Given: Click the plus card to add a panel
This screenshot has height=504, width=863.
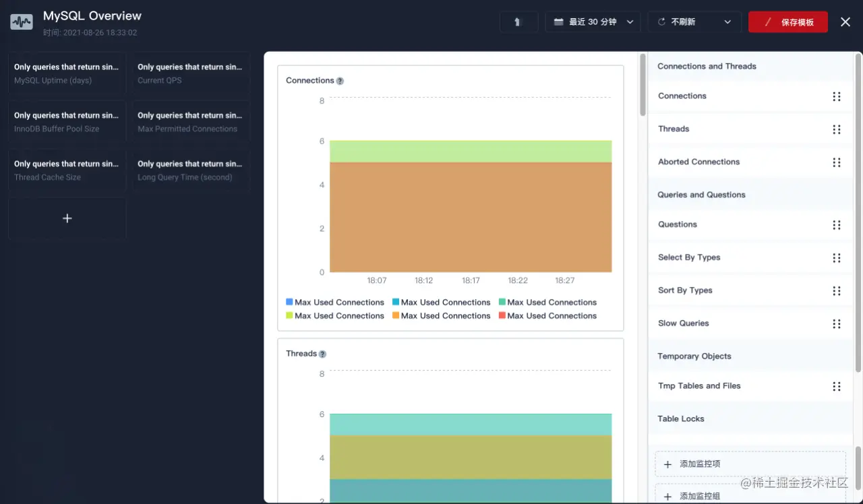Looking at the screenshot, I should click(x=67, y=218).
